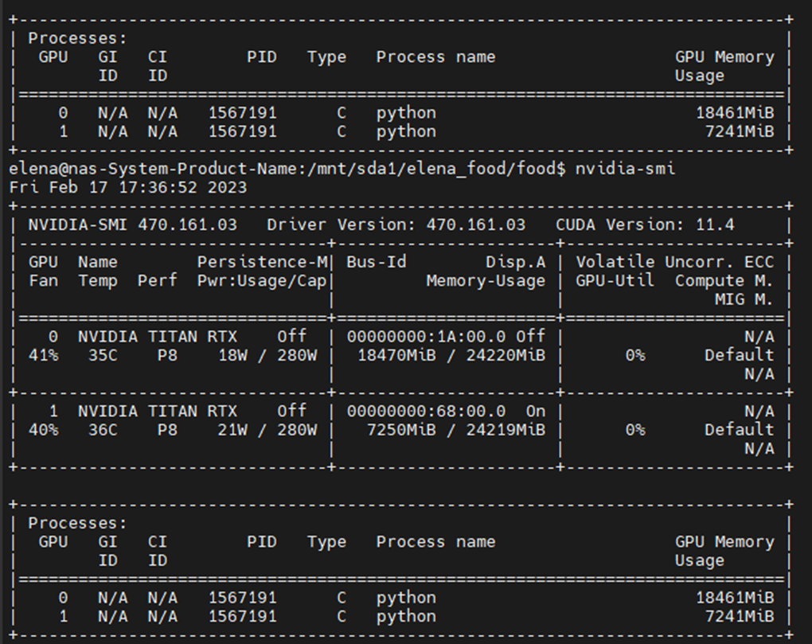Click the Fan column header
812x644 pixels.
tap(43, 280)
